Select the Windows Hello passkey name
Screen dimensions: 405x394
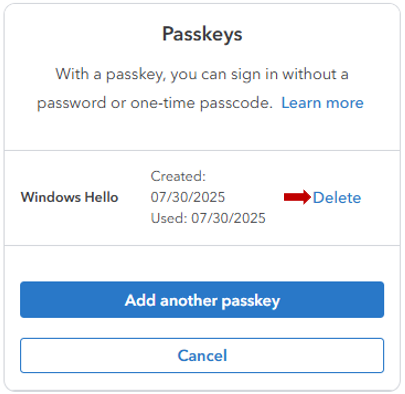coord(69,197)
